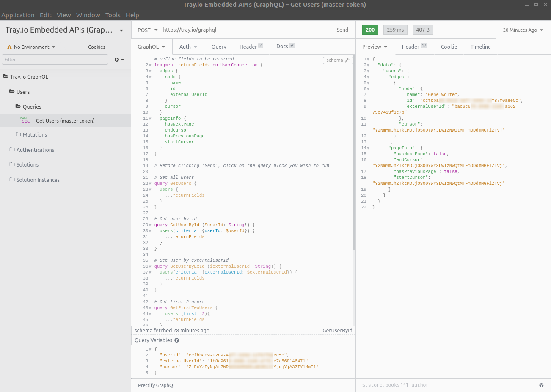
Task: Toggle the Docs tab checkmark
Action: pos(292,46)
